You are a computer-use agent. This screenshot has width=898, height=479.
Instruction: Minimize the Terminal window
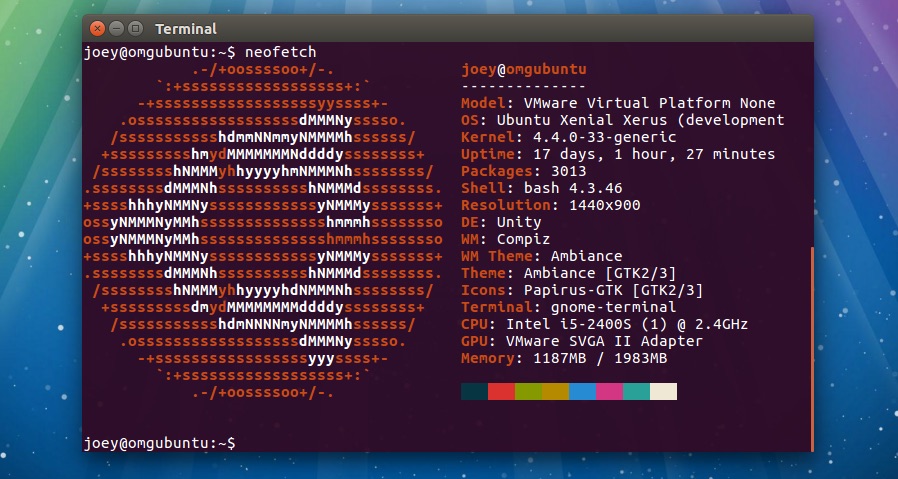116,29
